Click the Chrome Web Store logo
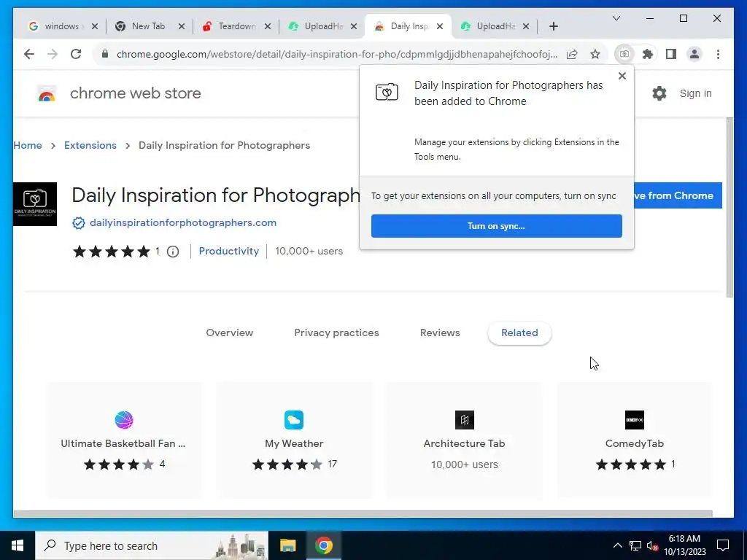747x560 pixels. (46, 94)
